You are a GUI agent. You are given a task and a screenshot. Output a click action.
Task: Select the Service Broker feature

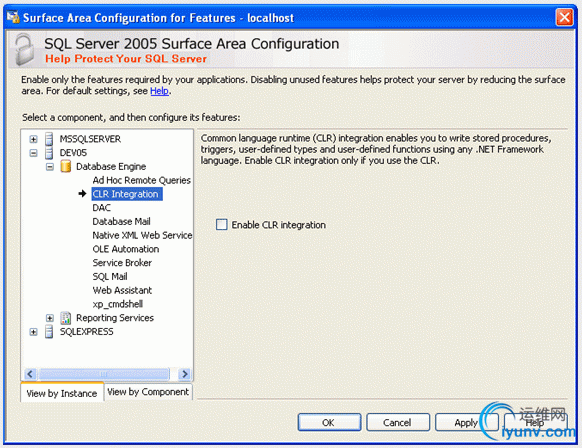[x=122, y=263]
